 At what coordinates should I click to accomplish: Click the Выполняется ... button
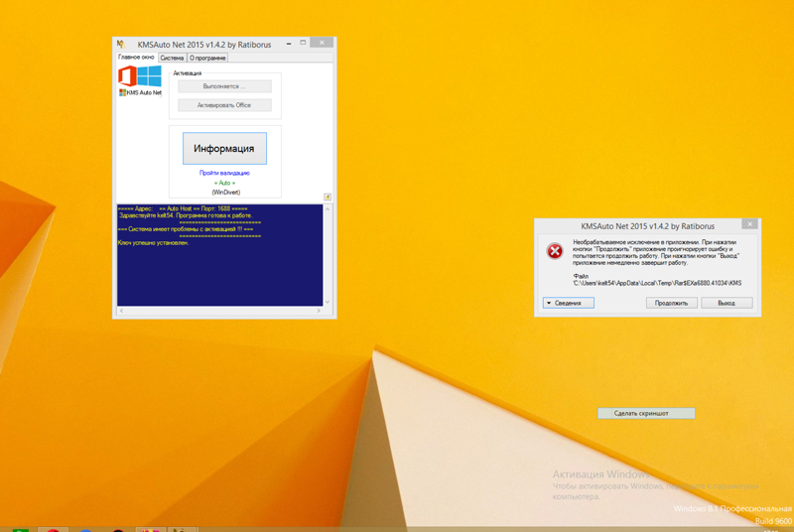coord(224,86)
